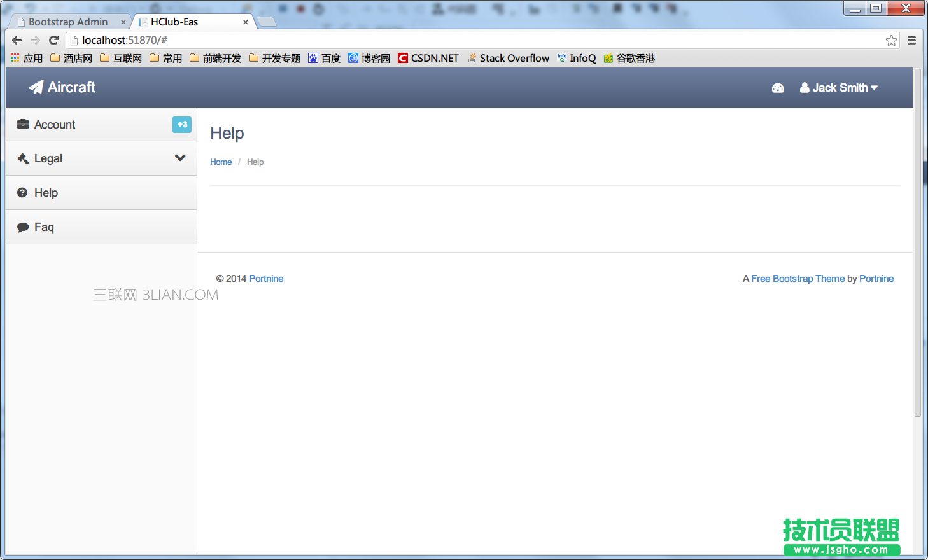The width and height of the screenshot is (928, 560).
Task: Click the Stack Overflow bookmark icon
Action: coord(471,58)
